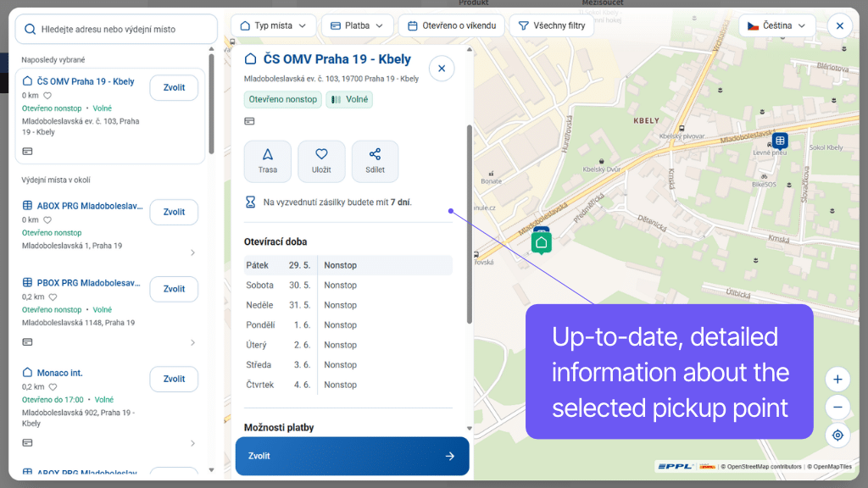Click the ABOX PRG box type icon
868x488 pixels.
[x=27, y=206]
